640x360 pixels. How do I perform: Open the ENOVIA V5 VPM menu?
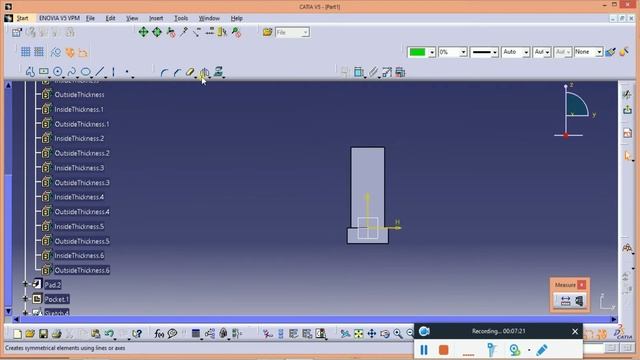tap(59, 18)
